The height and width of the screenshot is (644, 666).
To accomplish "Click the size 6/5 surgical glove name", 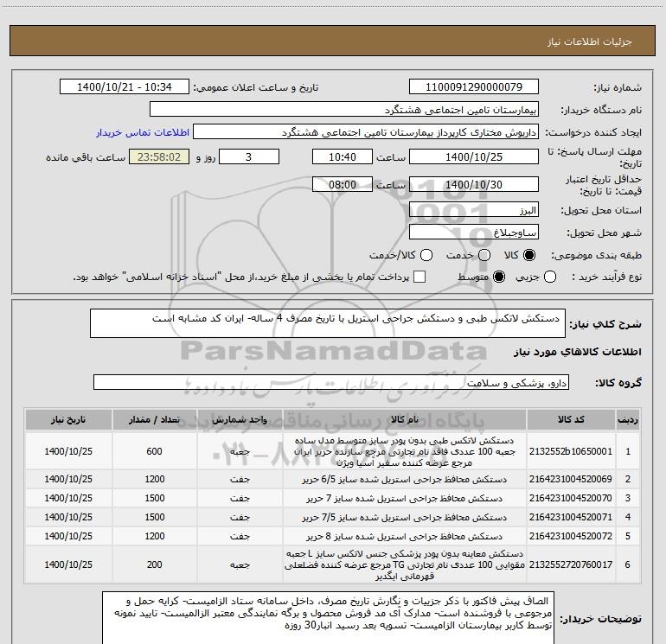I will 405,480.
